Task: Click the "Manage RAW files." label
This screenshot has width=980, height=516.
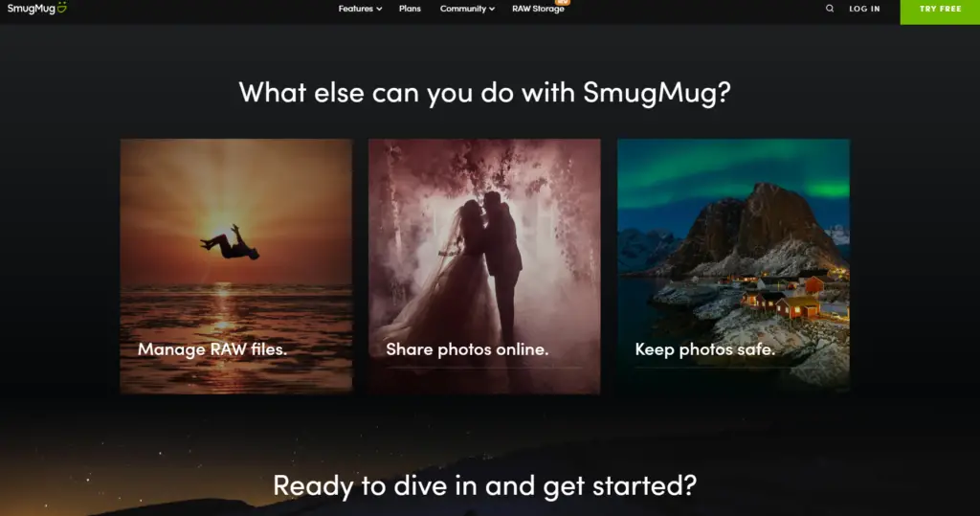Action: tap(212, 349)
